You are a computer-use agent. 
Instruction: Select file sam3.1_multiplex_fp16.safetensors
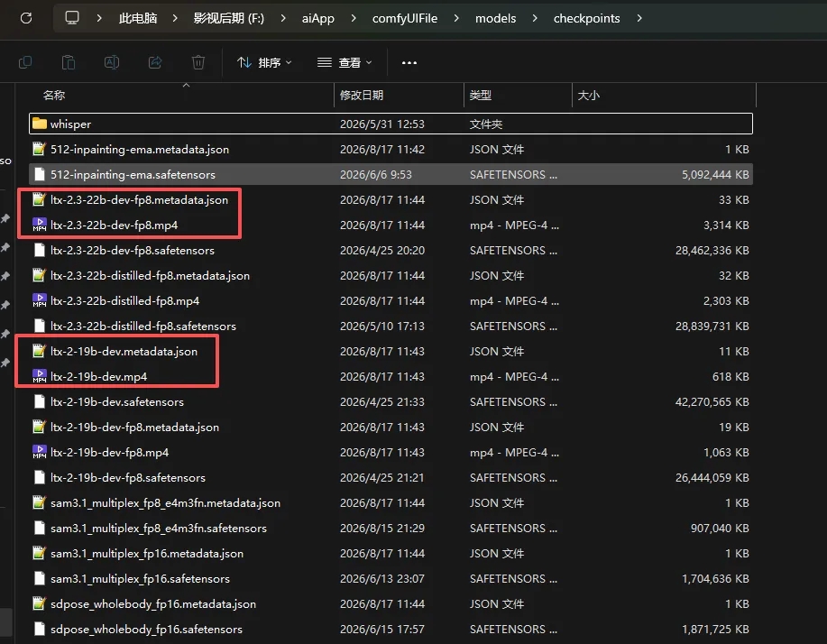point(391,578)
